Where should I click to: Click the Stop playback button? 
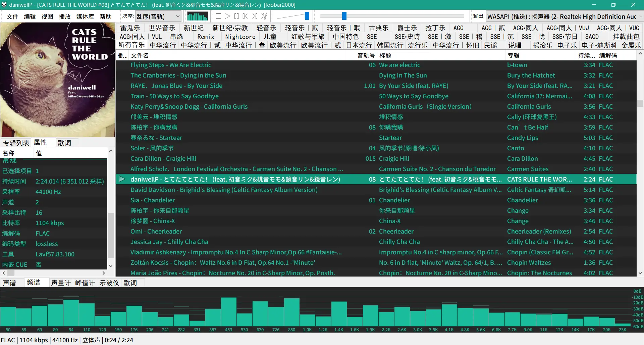point(218,16)
